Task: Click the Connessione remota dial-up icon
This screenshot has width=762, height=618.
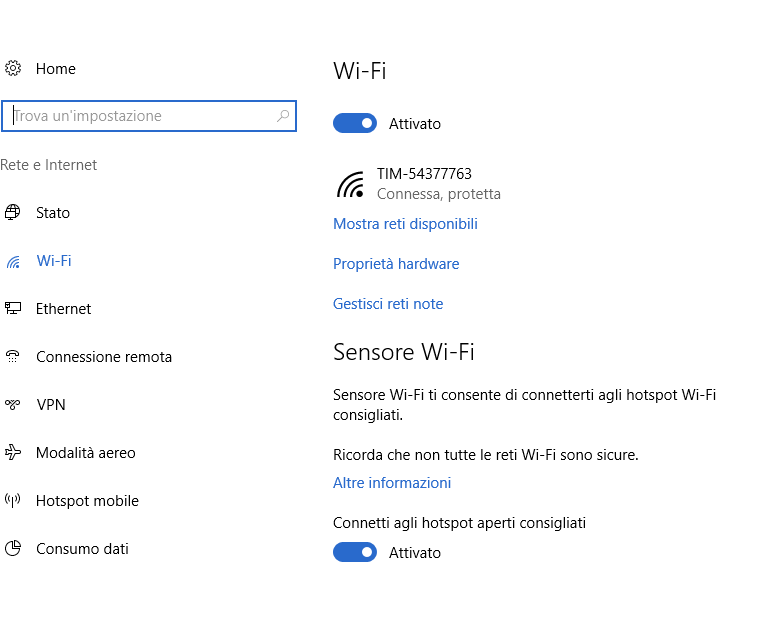Action: click(13, 356)
